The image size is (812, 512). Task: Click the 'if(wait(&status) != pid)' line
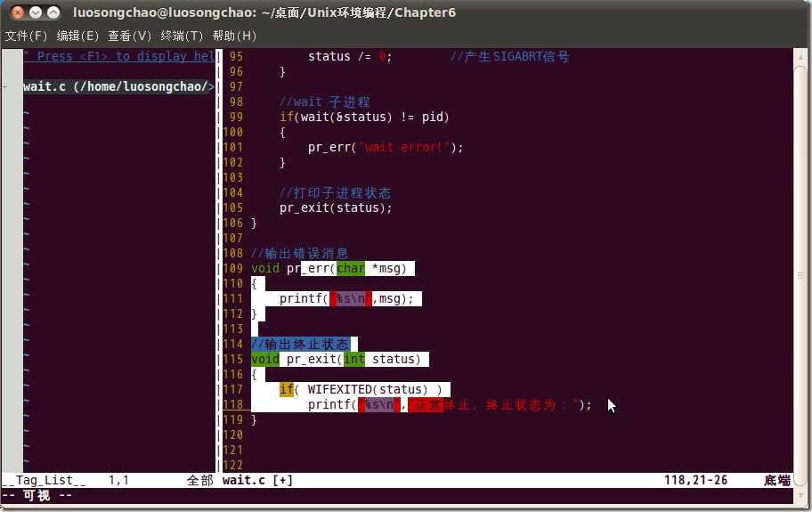364,117
